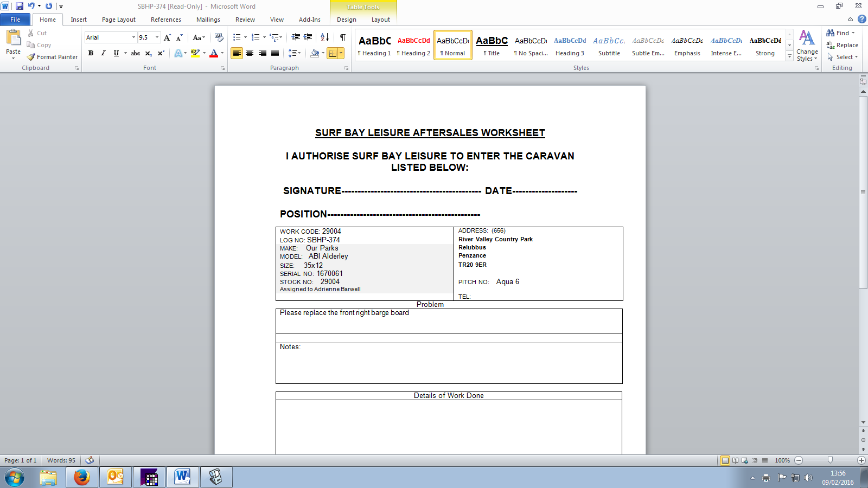Viewport: 868px width, 488px height.
Task: Apply subscript formatting
Action: [148, 53]
